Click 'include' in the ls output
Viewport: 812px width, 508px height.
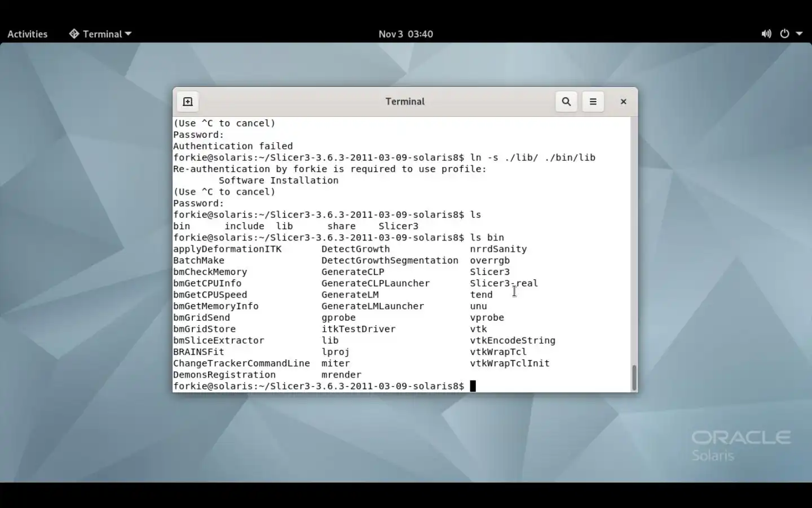(x=244, y=226)
